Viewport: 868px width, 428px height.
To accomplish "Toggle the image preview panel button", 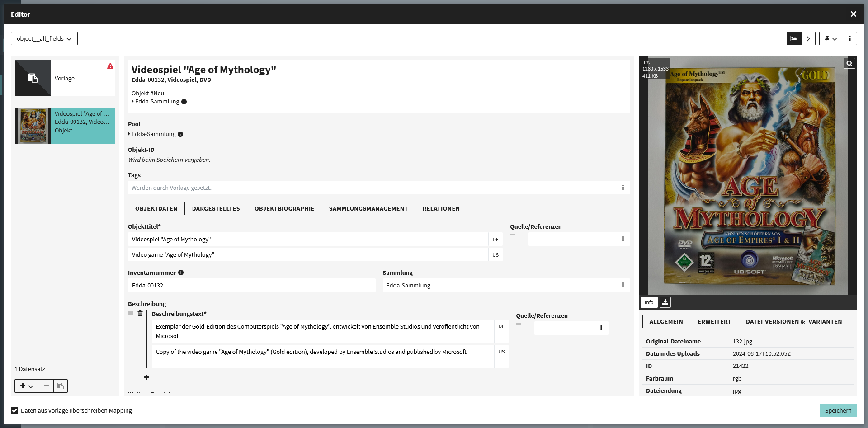I will (794, 39).
